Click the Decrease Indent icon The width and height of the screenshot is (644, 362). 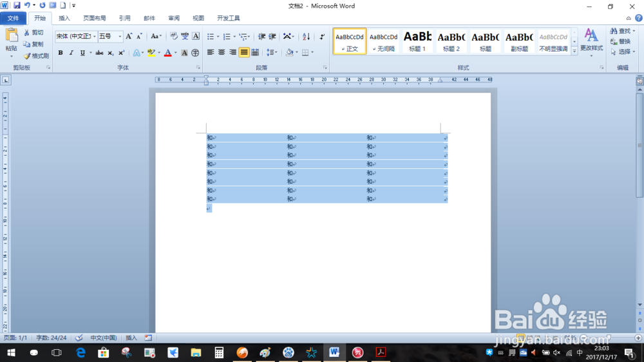[x=261, y=37]
